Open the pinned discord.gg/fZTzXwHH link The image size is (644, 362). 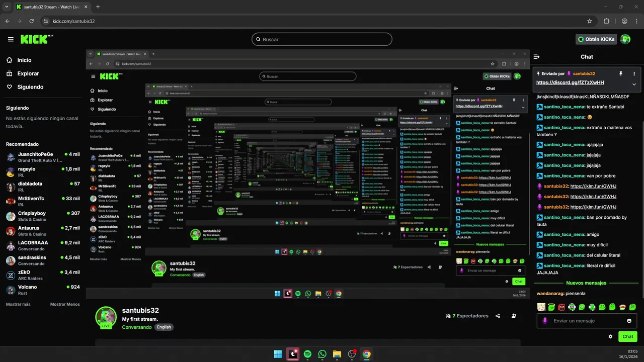[x=570, y=82]
